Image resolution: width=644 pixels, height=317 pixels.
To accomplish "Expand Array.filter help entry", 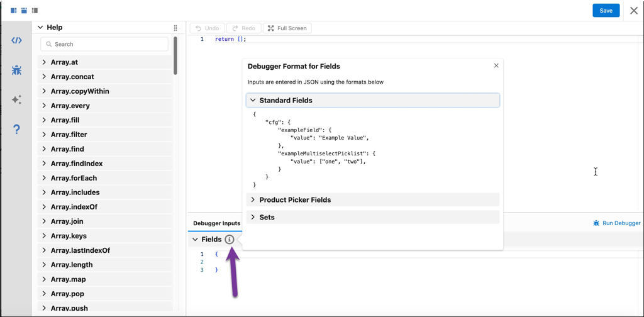I will pos(104,135).
